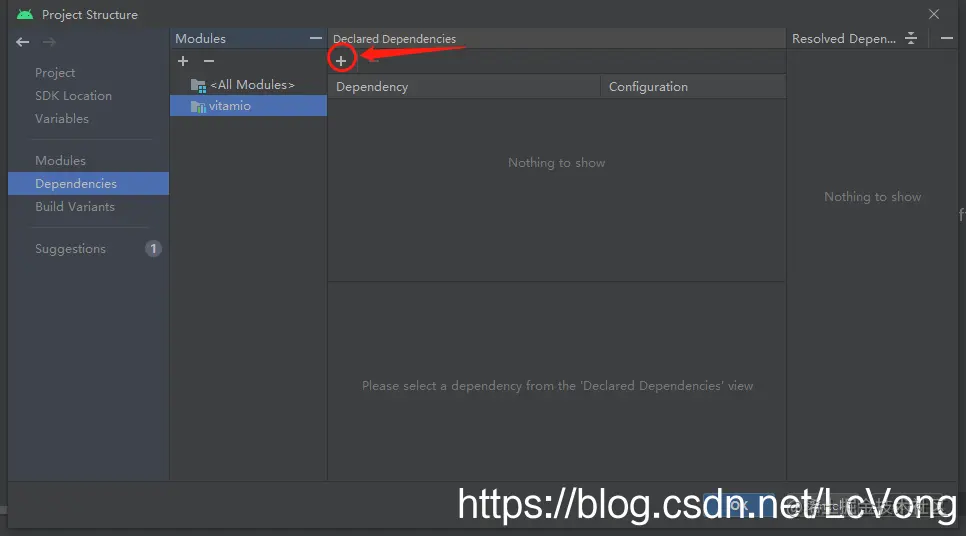Open the Dependencies section
966x536 pixels.
88,184
